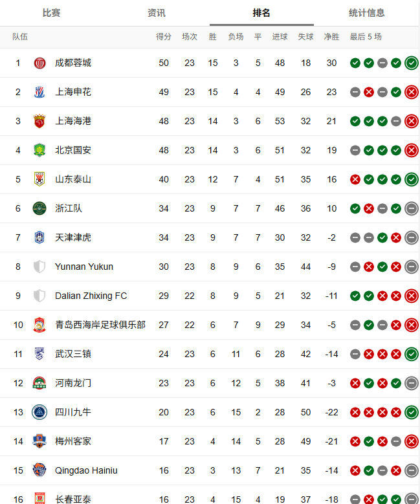420x504 pixels.
Task: Open the Dalian Zhixing FC team link
Action: point(91,296)
